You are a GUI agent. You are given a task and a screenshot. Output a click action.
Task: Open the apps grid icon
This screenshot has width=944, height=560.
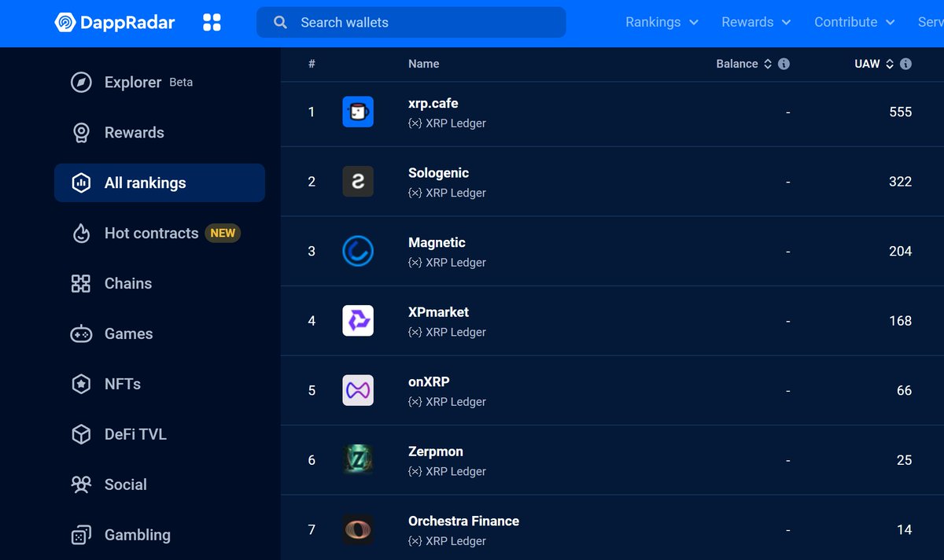click(x=212, y=22)
